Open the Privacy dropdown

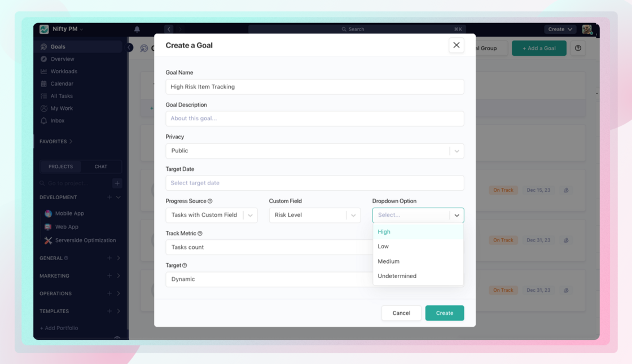tap(314, 151)
